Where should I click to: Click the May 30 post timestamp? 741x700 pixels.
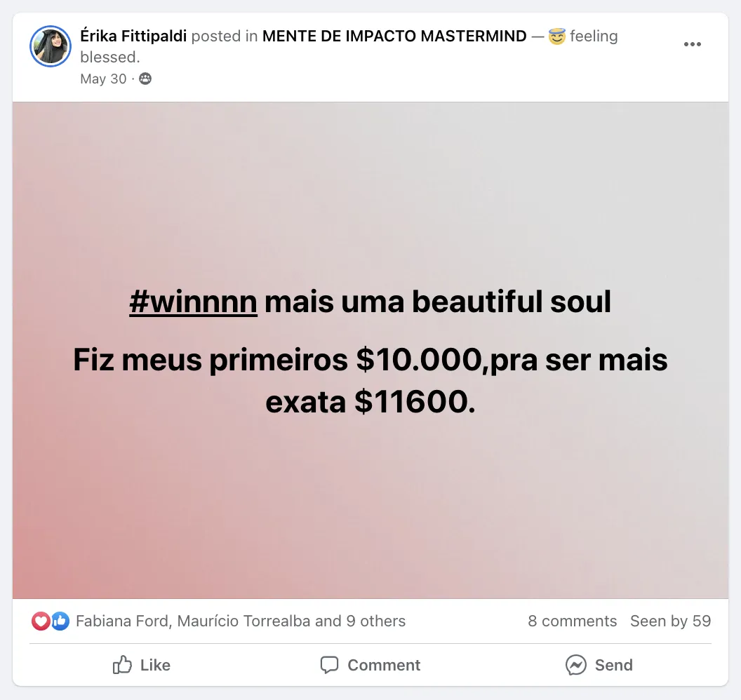point(103,79)
